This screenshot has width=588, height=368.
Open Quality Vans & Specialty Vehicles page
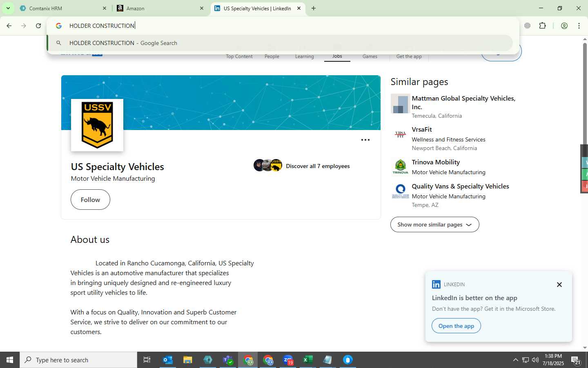(460, 186)
